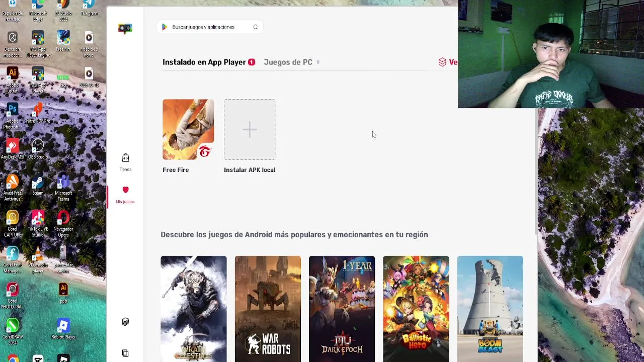
Task: Select the Papelera de reciclaje desktop icon
Action: click(x=13, y=10)
